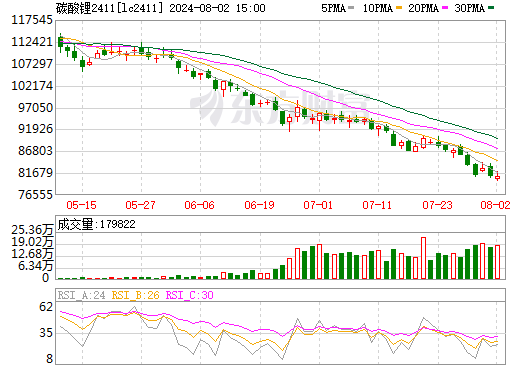Viewport: 520px width, 365px height.
Task: Click the RSI_B:26 indicator label
Action: point(136,295)
